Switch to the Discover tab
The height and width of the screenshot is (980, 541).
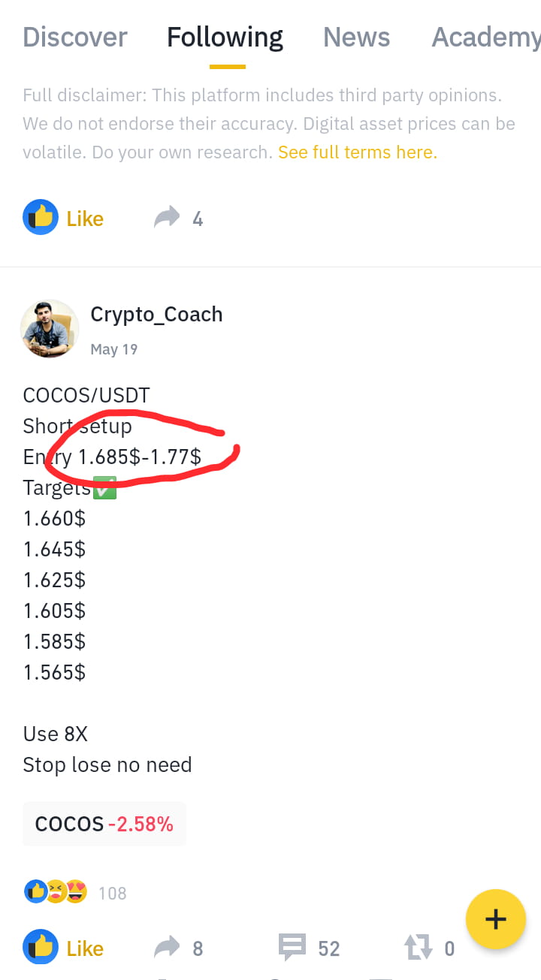pyautogui.click(x=74, y=37)
